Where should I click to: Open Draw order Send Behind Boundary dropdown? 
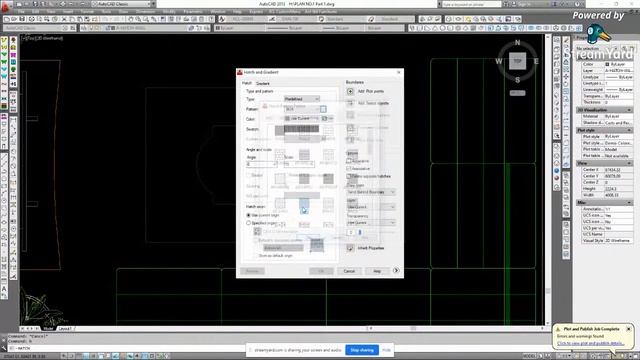(371, 192)
